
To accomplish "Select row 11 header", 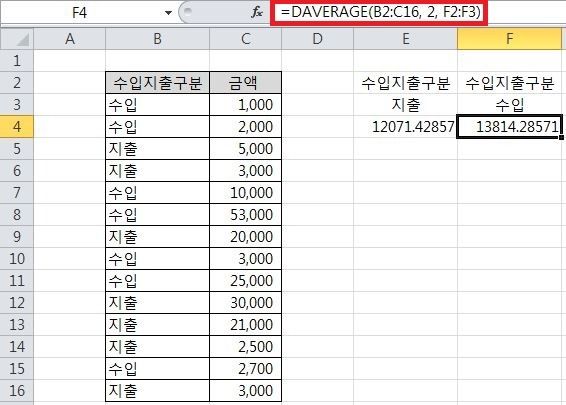I will pyautogui.click(x=17, y=281).
